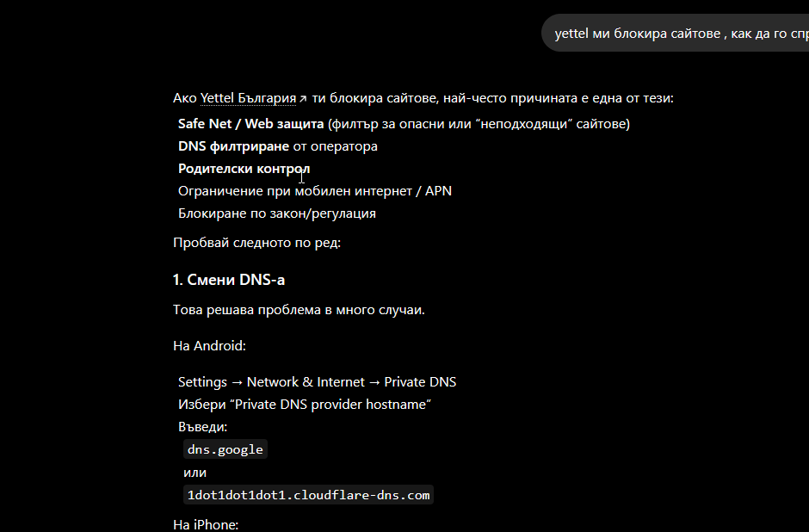This screenshot has width=809, height=532.
Task: Click the bold text DNS филтриране
Action: pyautogui.click(x=234, y=146)
